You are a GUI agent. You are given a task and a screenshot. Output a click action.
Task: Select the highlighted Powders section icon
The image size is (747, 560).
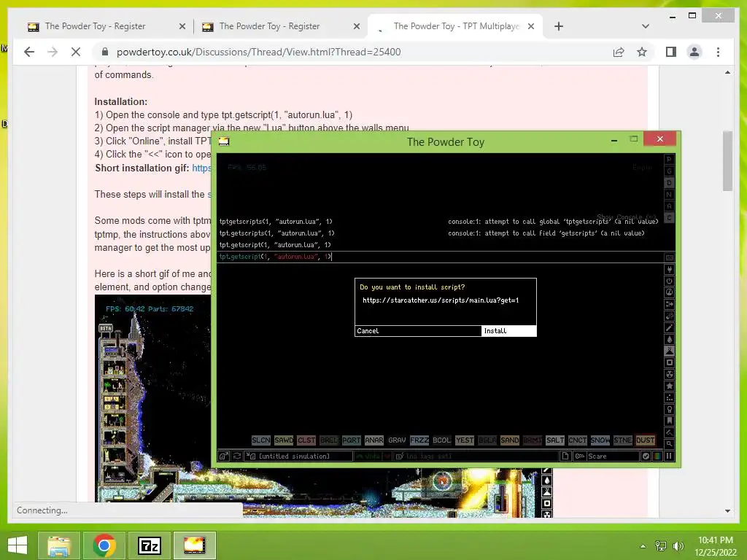670,351
